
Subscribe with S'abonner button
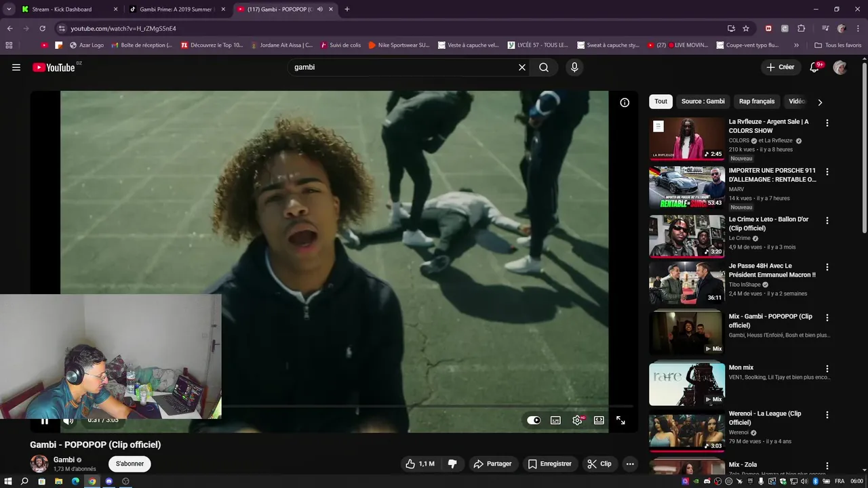pyautogui.click(x=130, y=464)
